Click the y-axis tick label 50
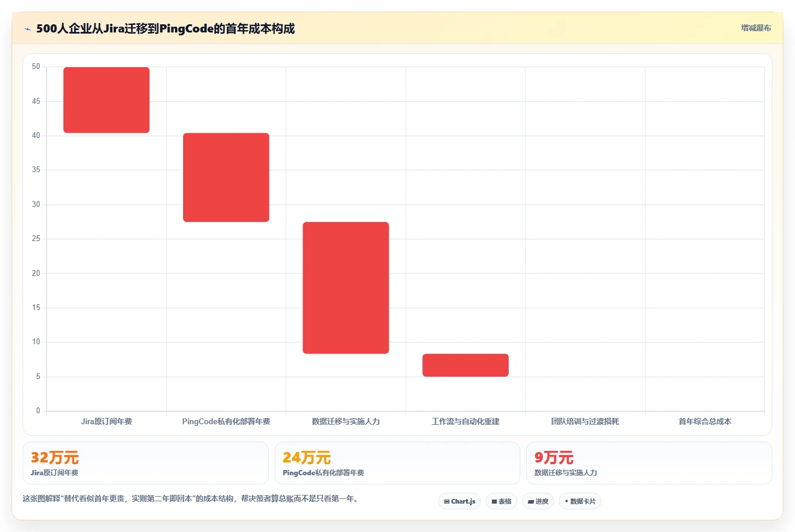The image size is (795, 532). (x=36, y=67)
